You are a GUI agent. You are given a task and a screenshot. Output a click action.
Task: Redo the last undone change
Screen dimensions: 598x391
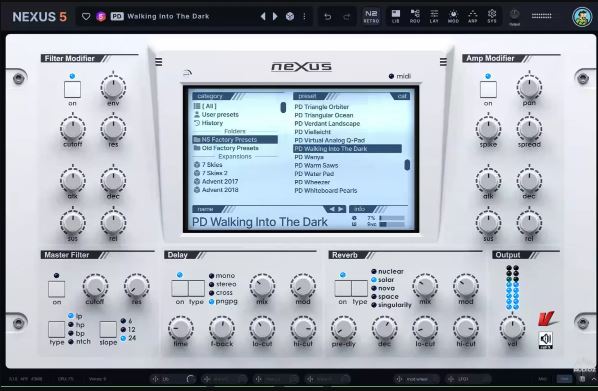click(346, 16)
